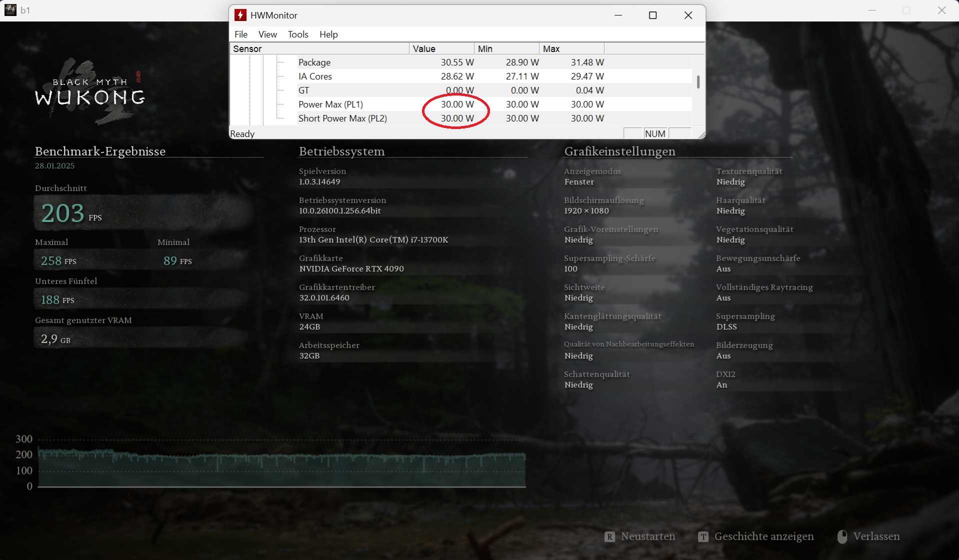Click the HWMonitor red lightning app icon

pyautogui.click(x=240, y=15)
